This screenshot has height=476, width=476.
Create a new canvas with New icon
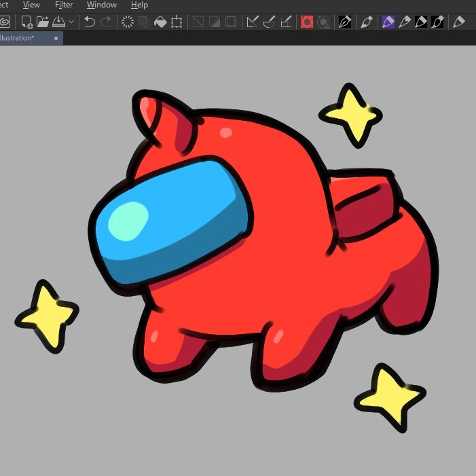(x=27, y=22)
